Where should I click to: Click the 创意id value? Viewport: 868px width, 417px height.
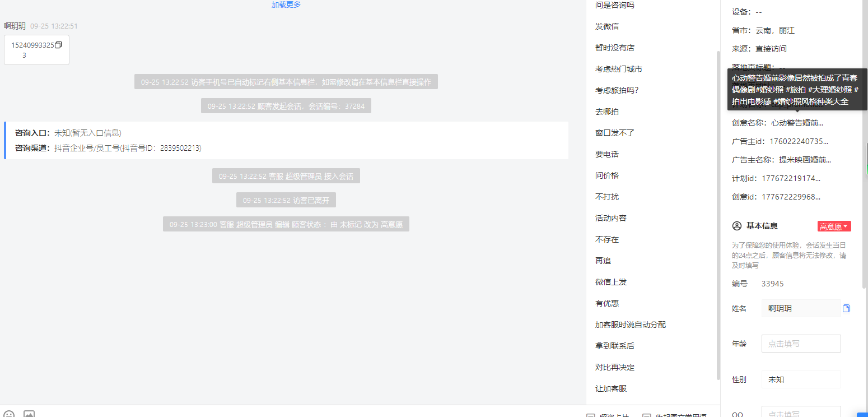pyautogui.click(x=791, y=197)
